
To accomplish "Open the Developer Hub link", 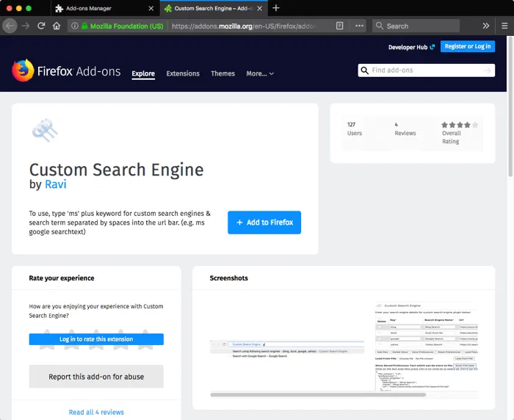I will click(x=411, y=47).
